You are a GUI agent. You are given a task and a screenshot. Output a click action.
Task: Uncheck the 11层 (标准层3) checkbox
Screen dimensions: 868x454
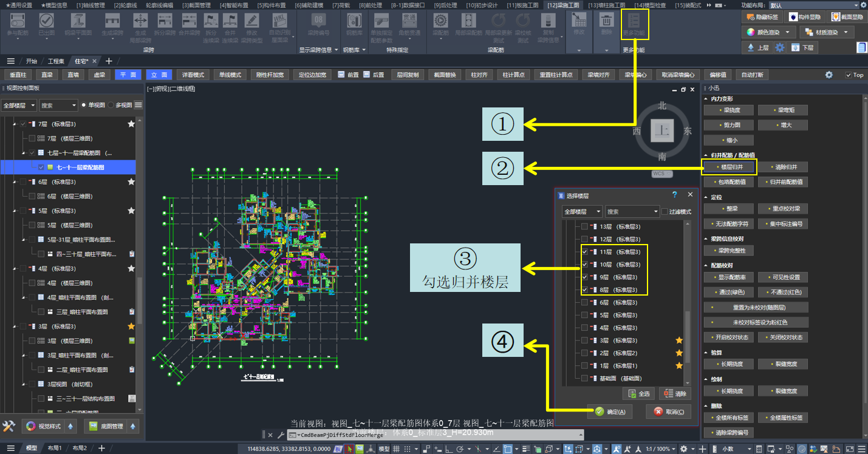pyautogui.click(x=584, y=251)
